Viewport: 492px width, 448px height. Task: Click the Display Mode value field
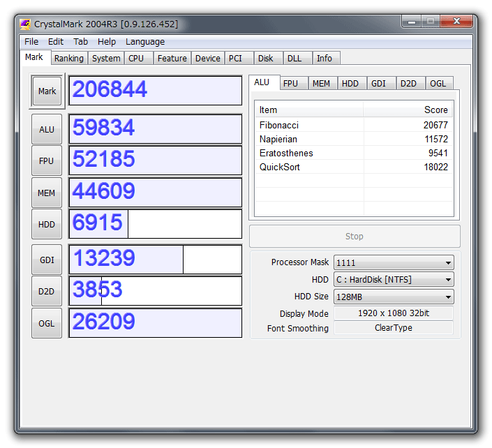(x=394, y=313)
